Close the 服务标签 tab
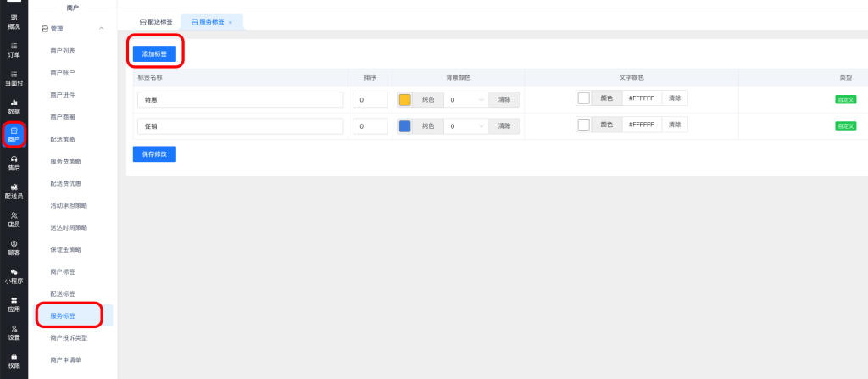This screenshot has height=379, width=868. pyautogui.click(x=231, y=22)
